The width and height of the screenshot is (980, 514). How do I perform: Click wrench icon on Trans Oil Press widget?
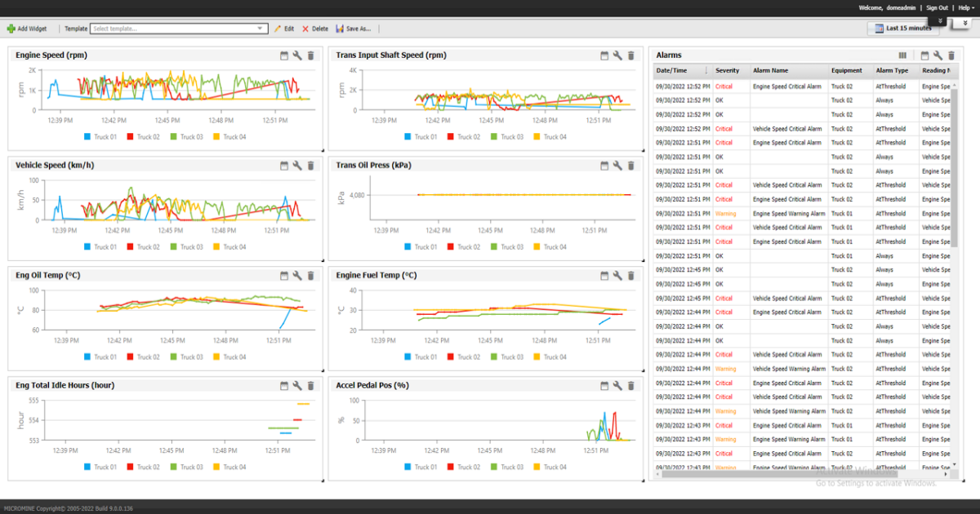617,166
